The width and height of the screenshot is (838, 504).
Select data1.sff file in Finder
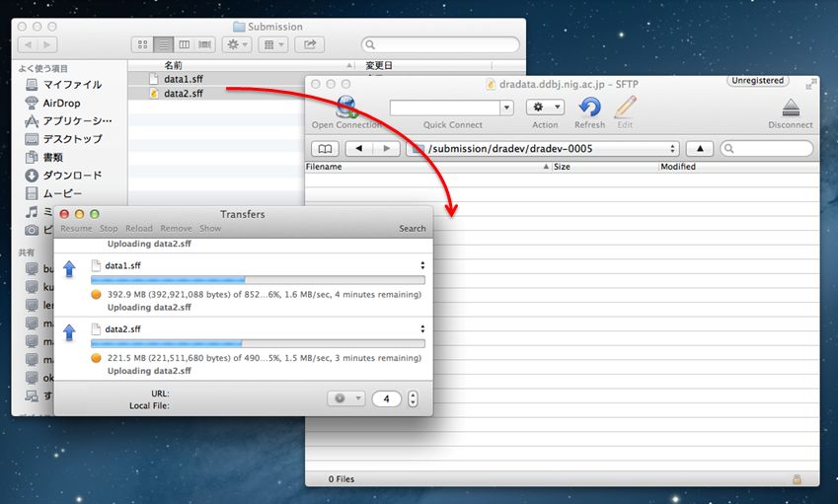click(184, 78)
